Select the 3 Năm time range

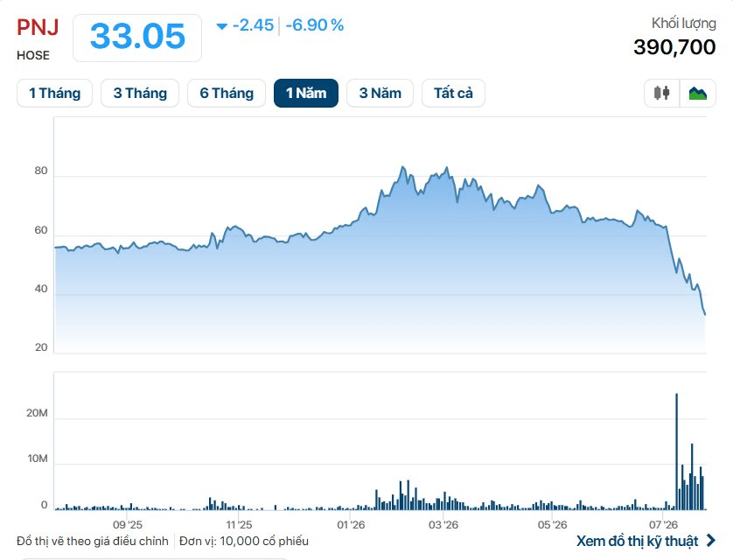(380, 93)
